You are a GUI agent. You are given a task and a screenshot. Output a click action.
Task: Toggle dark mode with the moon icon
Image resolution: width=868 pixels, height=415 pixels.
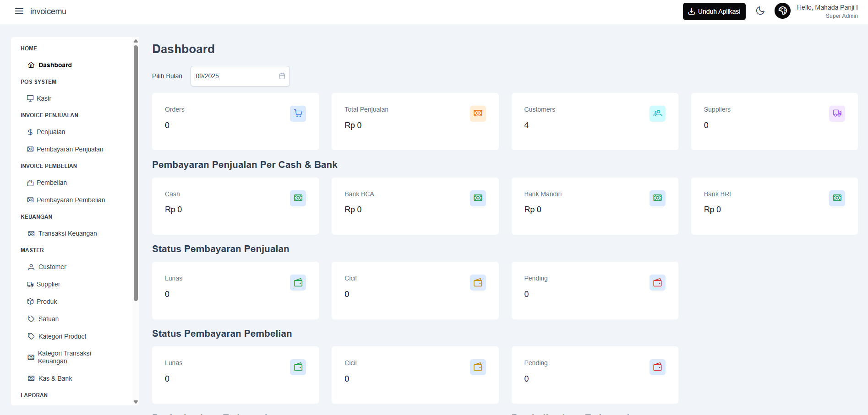(760, 11)
